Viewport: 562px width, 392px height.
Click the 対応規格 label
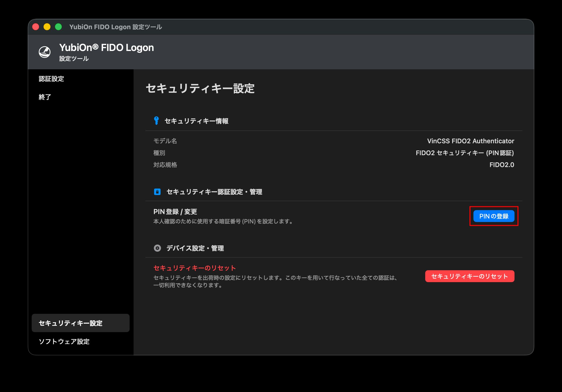click(x=165, y=165)
